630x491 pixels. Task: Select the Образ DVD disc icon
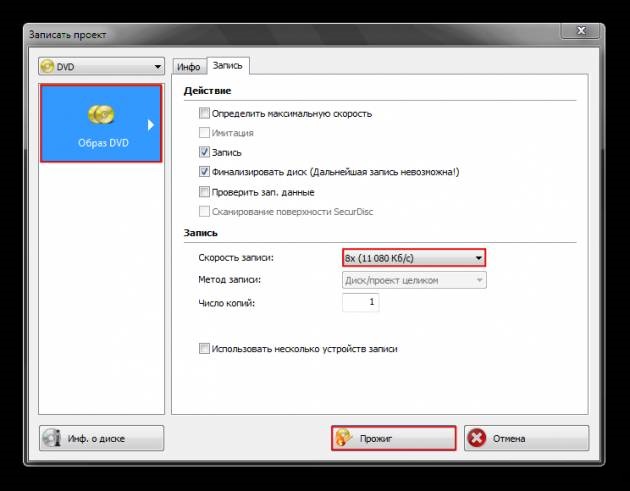[99, 115]
